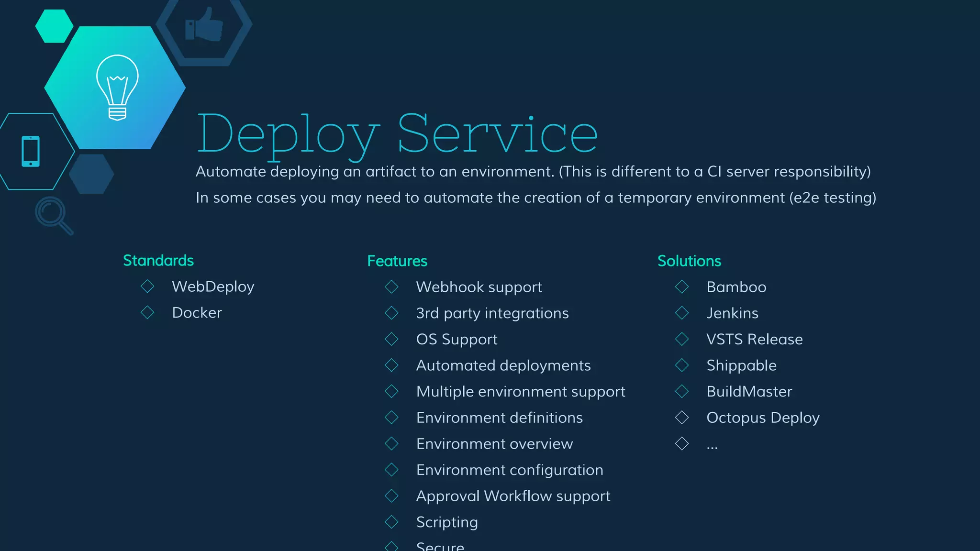Click the Automated deployments item
980x551 pixels.
503,366
